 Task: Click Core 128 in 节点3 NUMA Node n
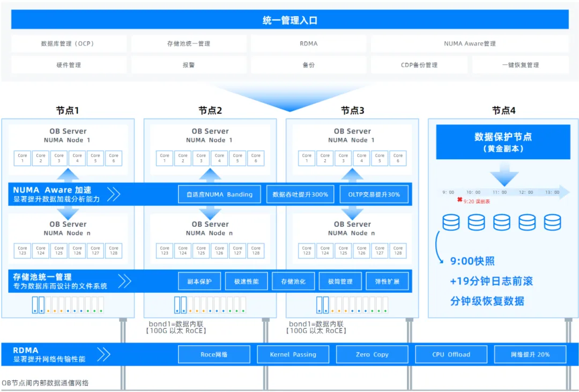pos(398,250)
